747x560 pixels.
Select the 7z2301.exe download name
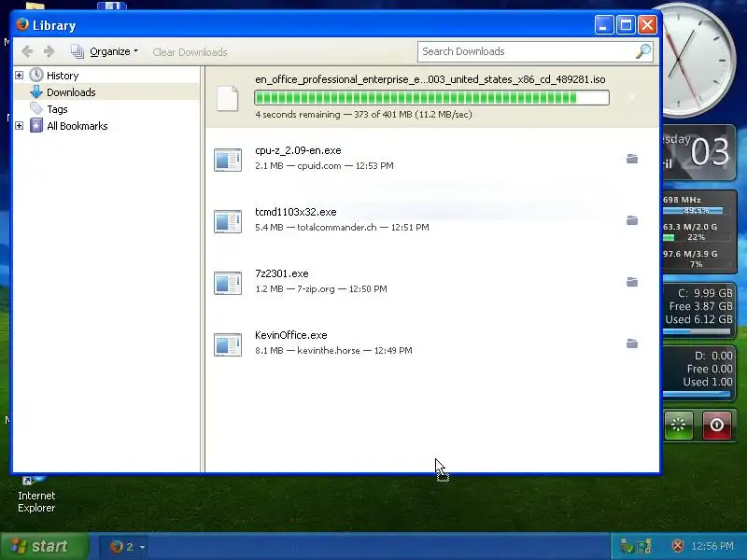click(x=282, y=273)
